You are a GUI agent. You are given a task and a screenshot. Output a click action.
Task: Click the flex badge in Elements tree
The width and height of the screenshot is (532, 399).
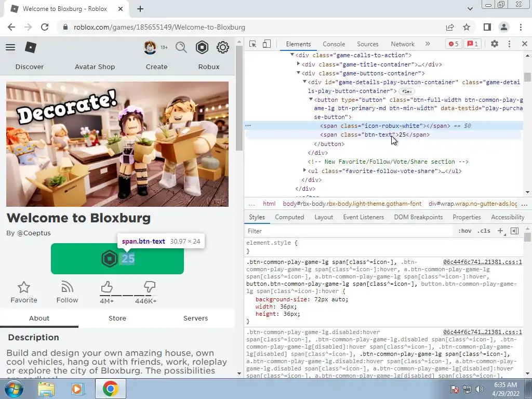(406, 91)
